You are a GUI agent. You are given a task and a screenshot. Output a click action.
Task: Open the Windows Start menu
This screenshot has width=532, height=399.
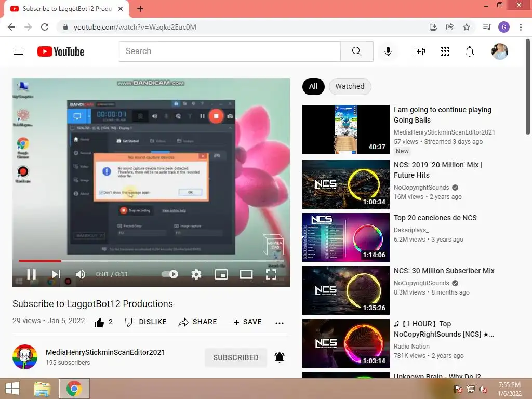coord(12,389)
